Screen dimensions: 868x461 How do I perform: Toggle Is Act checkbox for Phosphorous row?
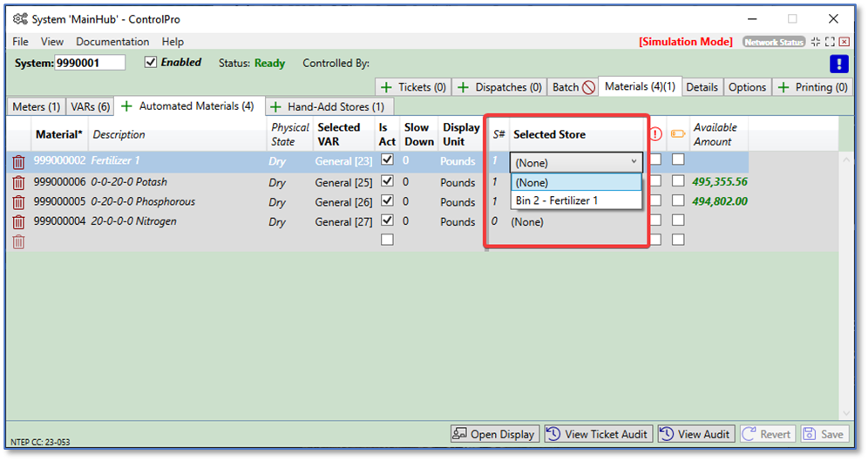387,200
